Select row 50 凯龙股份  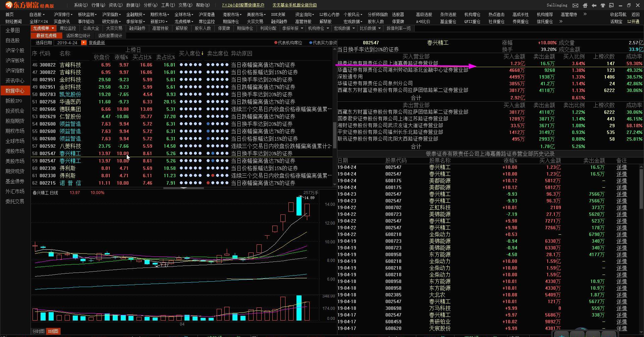[182, 94]
